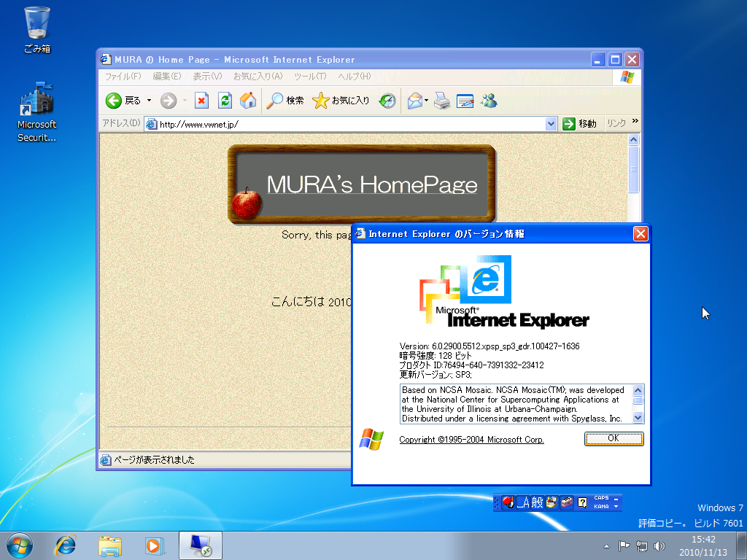Toggle CAPS on the language bar

(x=601, y=498)
